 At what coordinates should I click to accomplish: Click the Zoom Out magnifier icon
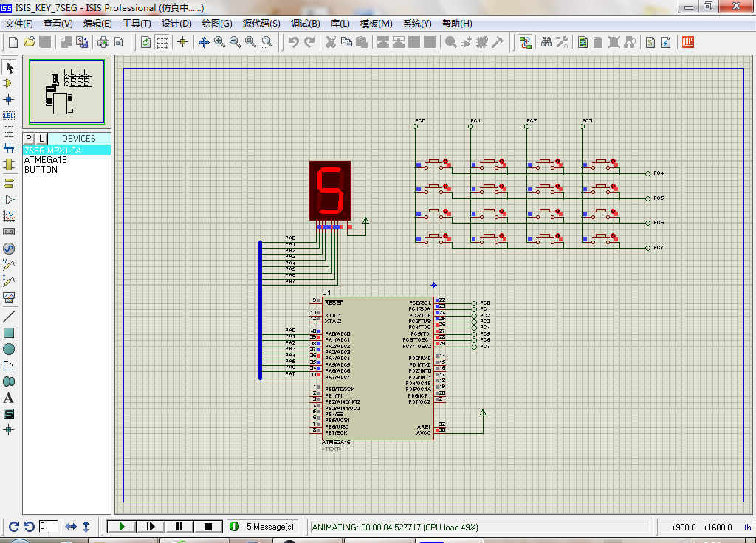[x=236, y=42]
